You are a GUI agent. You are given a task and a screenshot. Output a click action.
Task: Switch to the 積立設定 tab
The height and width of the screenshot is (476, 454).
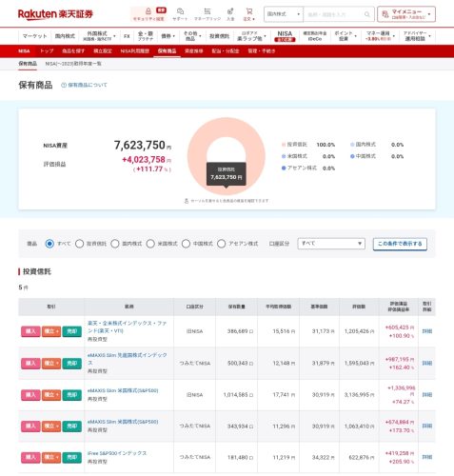click(103, 51)
